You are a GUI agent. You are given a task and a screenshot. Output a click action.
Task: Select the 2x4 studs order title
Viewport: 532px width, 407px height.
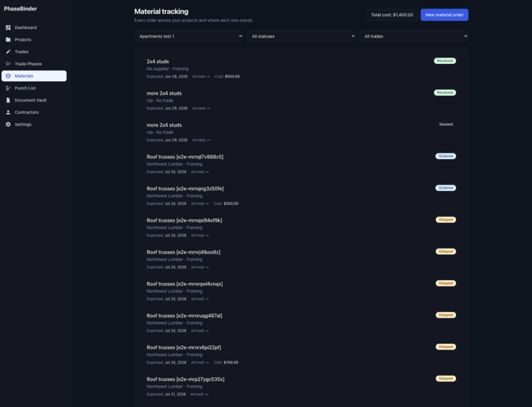[158, 61]
